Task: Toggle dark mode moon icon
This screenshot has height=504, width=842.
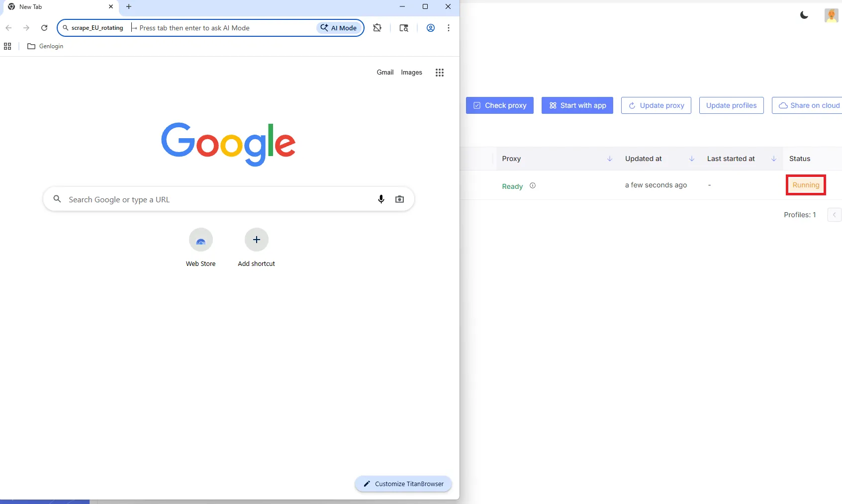Action: [x=804, y=15]
